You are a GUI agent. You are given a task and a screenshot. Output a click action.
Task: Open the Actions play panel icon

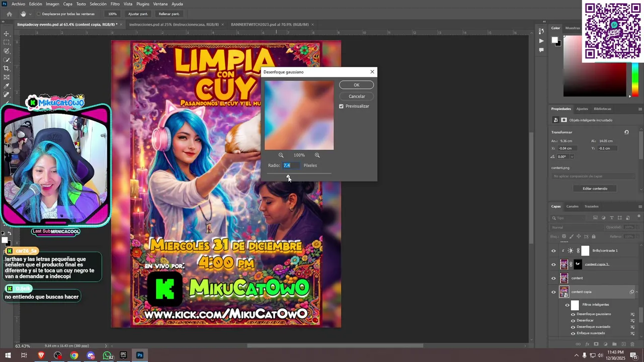pos(541,41)
